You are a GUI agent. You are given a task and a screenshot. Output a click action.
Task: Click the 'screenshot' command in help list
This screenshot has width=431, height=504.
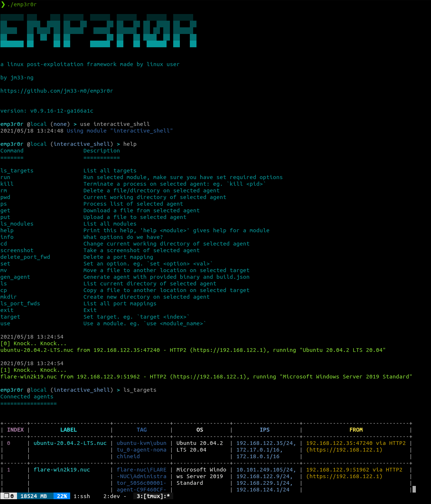(17, 250)
